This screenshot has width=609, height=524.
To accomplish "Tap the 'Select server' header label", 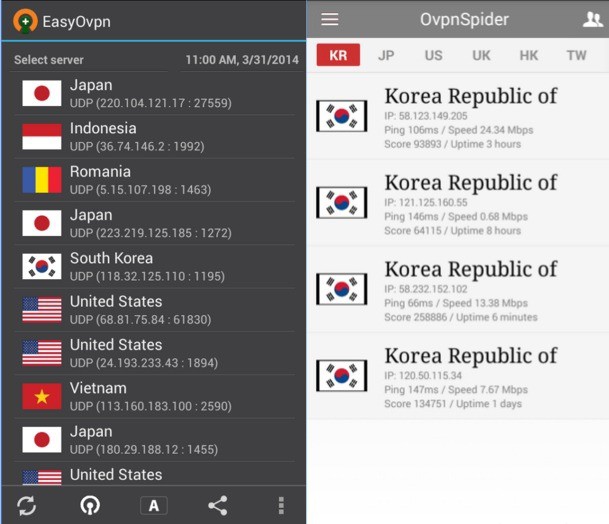I will tap(49, 60).
